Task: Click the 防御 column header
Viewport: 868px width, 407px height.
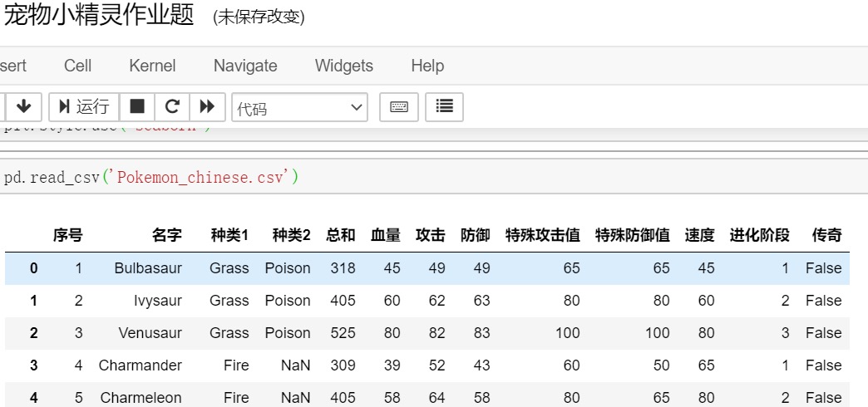Action: point(475,235)
